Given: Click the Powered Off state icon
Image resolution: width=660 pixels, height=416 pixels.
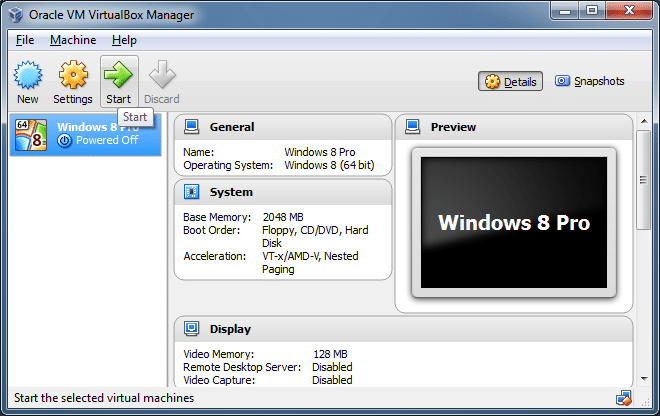Looking at the screenshot, I should [64, 141].
